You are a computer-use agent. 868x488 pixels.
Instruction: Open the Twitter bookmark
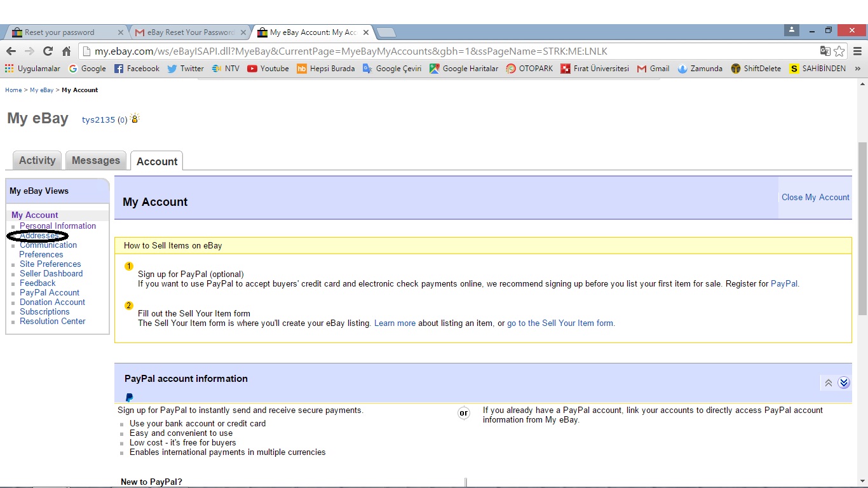pos(186,69)
